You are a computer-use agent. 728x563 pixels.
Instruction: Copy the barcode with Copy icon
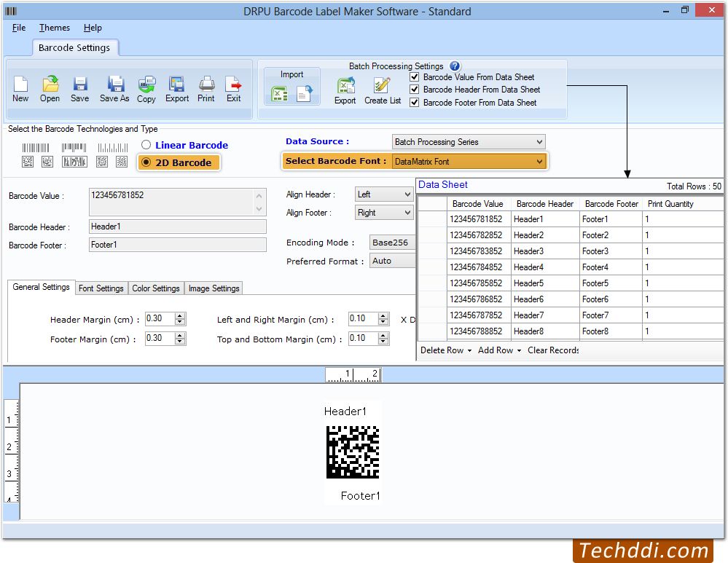tap(146, 89)
